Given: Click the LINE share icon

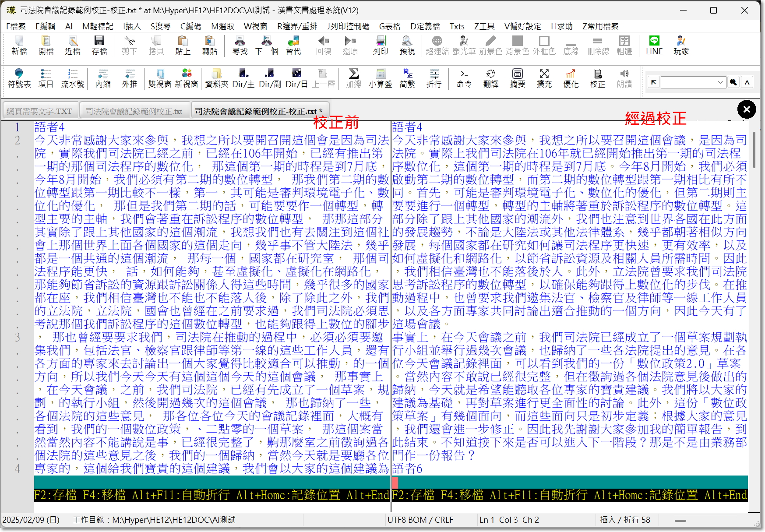Looking at the screenshot, I should 654,46.
